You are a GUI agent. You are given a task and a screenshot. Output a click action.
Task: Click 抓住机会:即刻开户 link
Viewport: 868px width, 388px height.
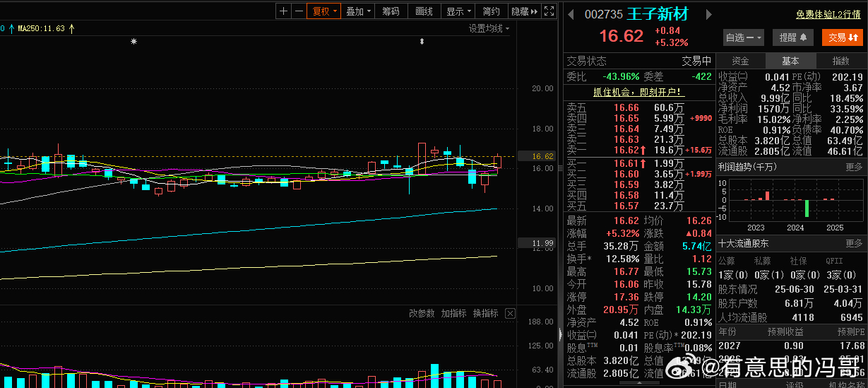[x=638, y=92]
